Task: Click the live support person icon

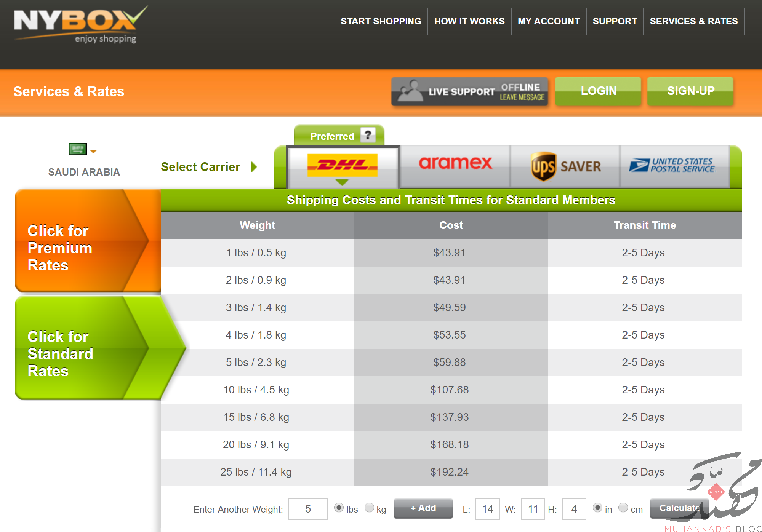Action: [410, 91]
